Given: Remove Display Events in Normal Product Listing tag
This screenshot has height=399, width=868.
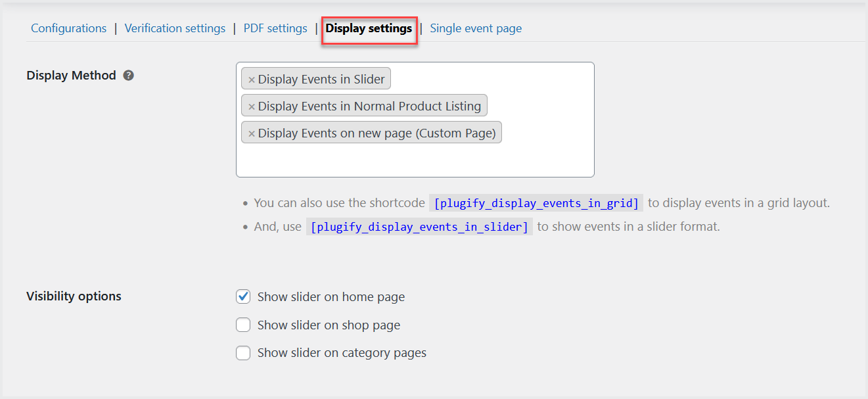Looking at the screenshot, I should click(251, 106).
